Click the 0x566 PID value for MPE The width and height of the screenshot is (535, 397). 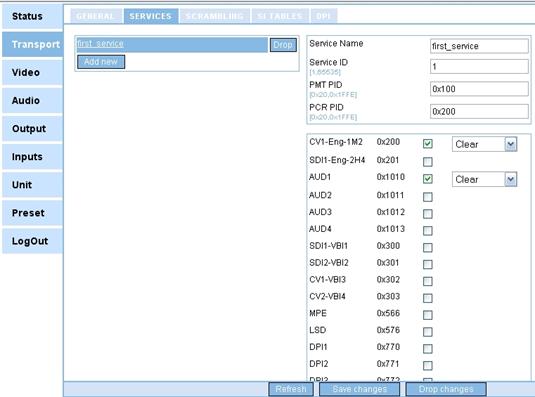coord(388,313)
